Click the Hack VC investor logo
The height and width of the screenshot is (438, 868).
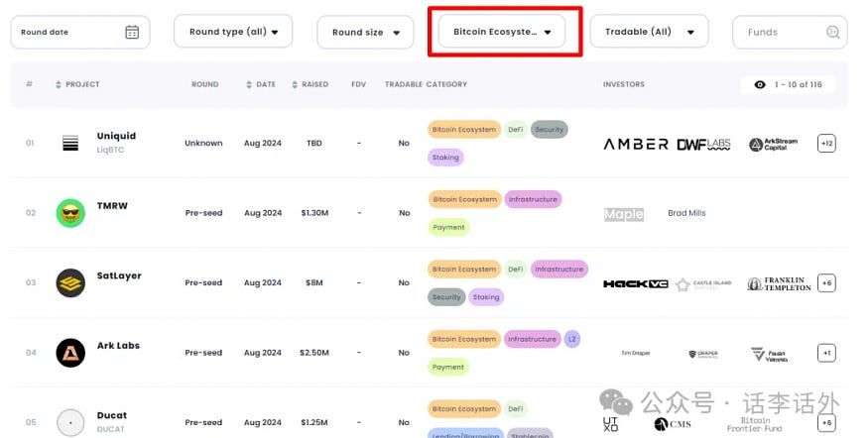click(x=636, y=283)
